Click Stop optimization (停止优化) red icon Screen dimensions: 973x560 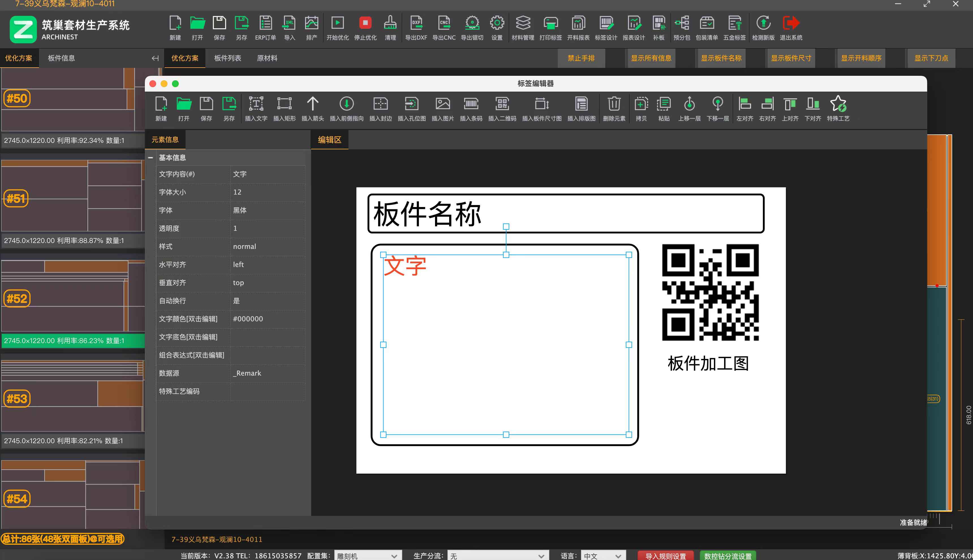point(365,24)
